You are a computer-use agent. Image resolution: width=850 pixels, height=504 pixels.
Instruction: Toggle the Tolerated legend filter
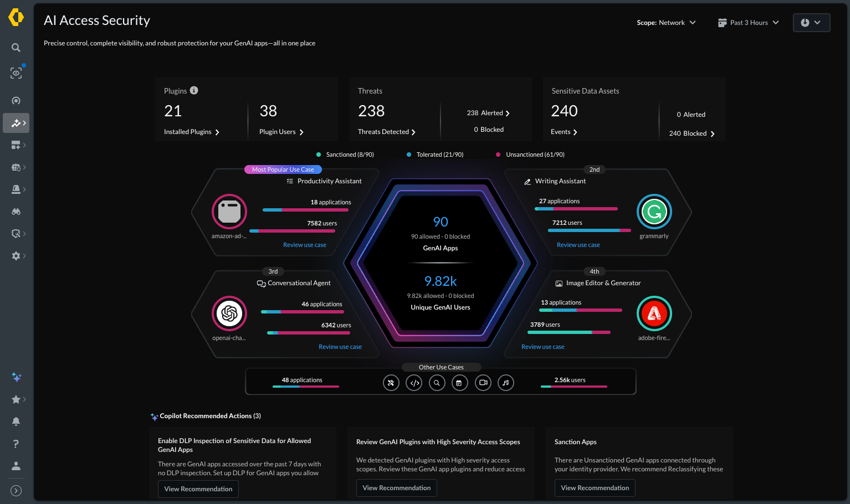[x=435, y=155]
